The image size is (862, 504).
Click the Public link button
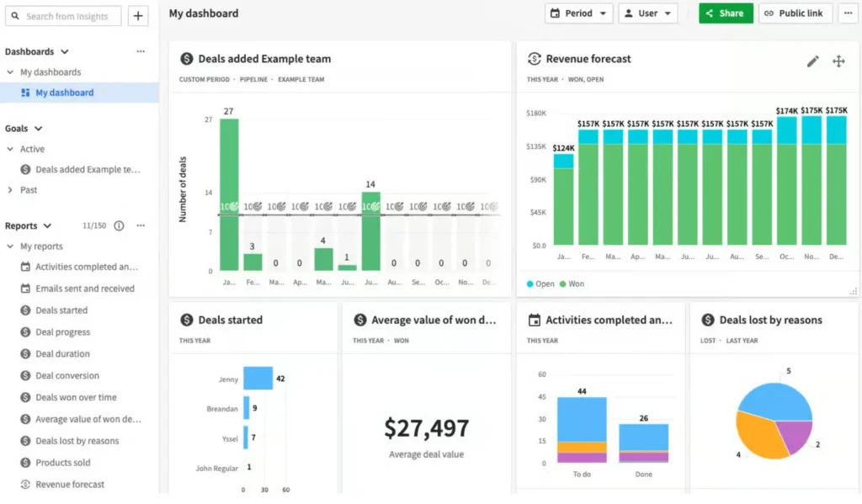(795, 13)
